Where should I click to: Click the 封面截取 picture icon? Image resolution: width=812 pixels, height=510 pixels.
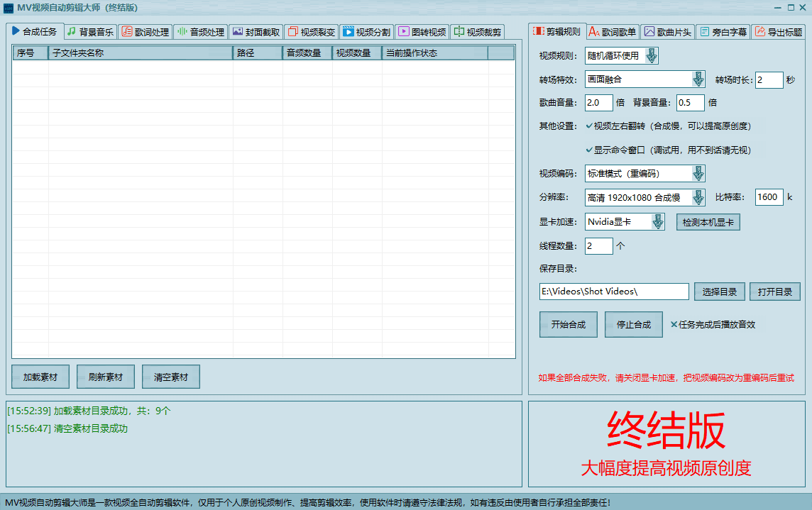click(238, 32)
